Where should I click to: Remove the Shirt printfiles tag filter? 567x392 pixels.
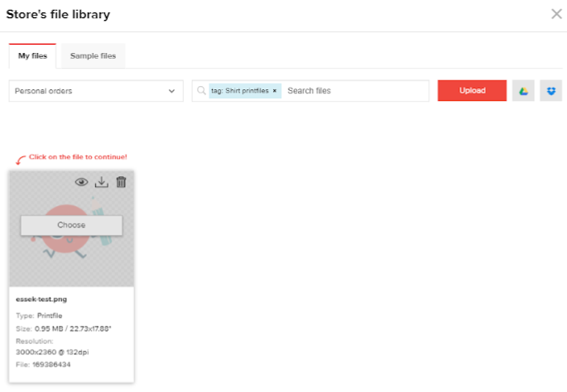[x=275, y=91]
